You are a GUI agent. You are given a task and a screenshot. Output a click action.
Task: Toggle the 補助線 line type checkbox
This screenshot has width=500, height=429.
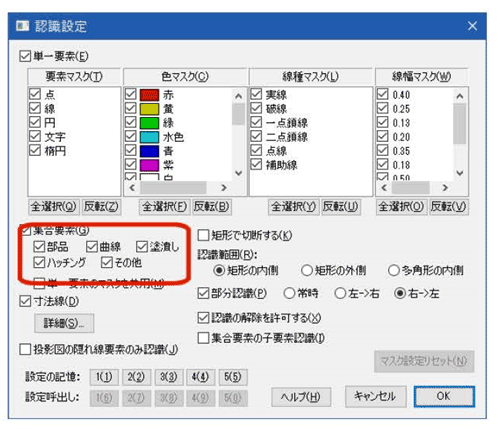point(256,164)
